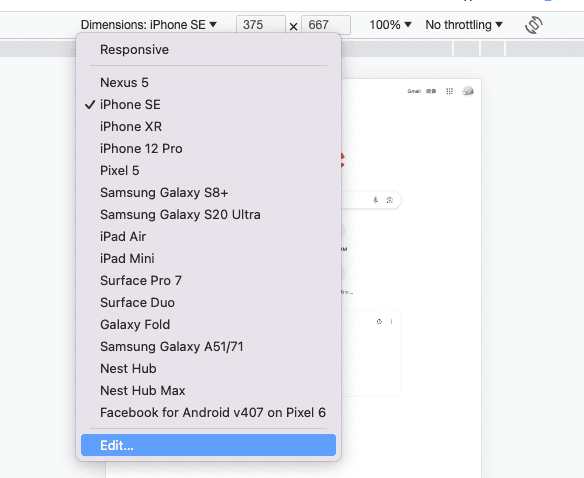Select iPad Mini device

[208, 258]
